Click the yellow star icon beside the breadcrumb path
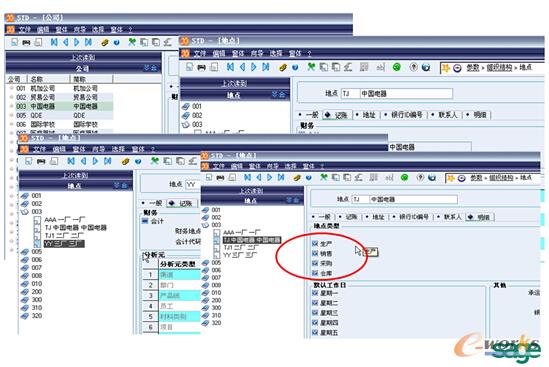The image size is (549, 367). tap(451, 178)
